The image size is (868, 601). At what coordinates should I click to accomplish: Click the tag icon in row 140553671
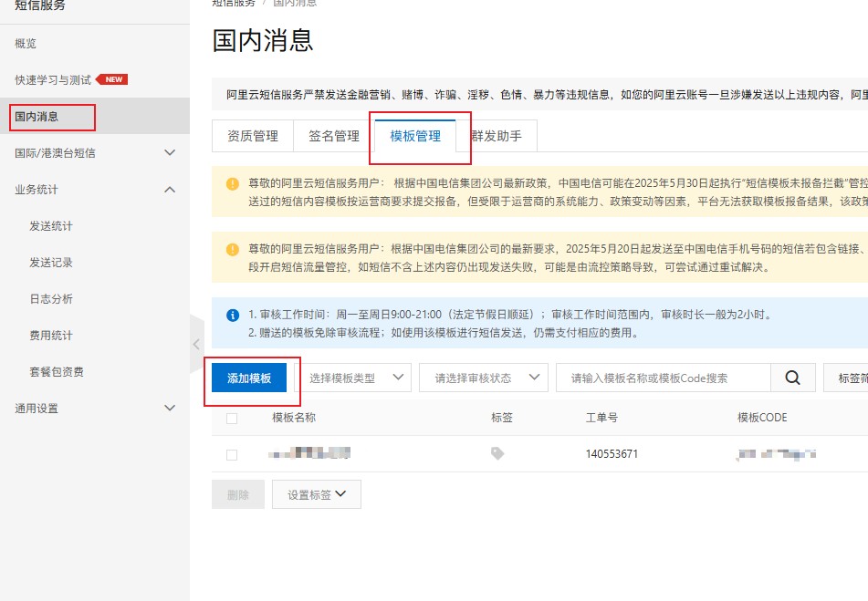pyautogui.click(x=497, y=454)
